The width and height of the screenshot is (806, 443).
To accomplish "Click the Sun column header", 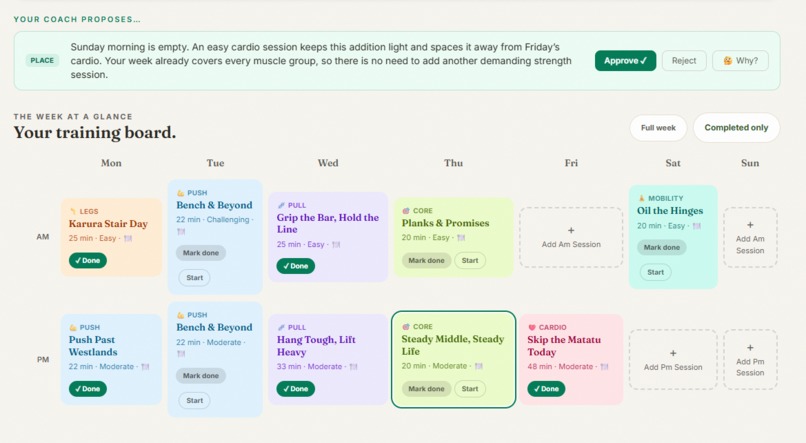I will pos(750,163).
